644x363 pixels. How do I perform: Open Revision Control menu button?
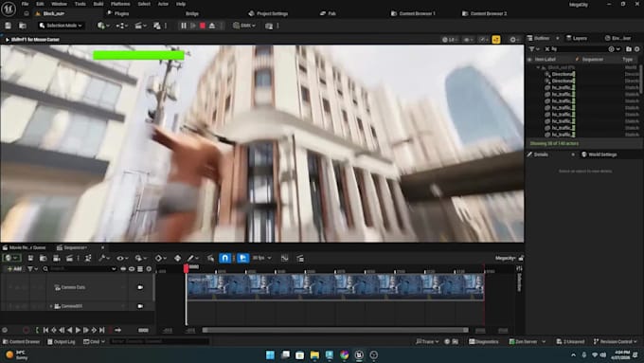pyautogui.click(x=615, y=341)
